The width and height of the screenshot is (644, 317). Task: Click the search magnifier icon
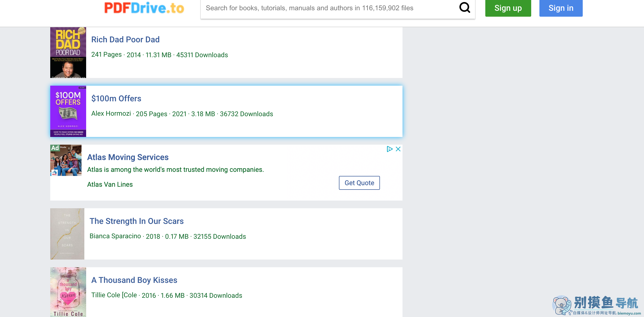pyautogui.click(x=464, y=8)
